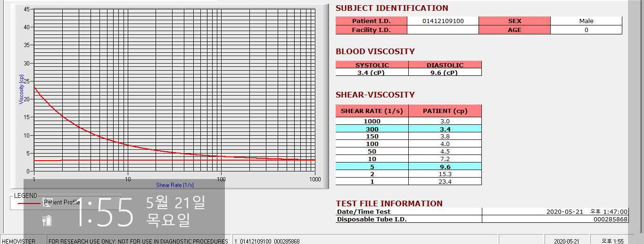
Task: Select the systolic 3.4 (cP) value
Action: (x=372, y=73)
